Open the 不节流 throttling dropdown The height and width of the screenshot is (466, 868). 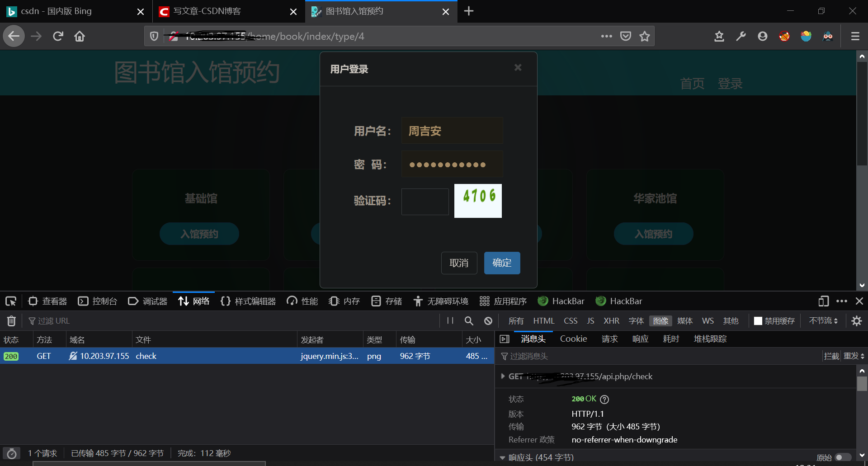(823, 321)
